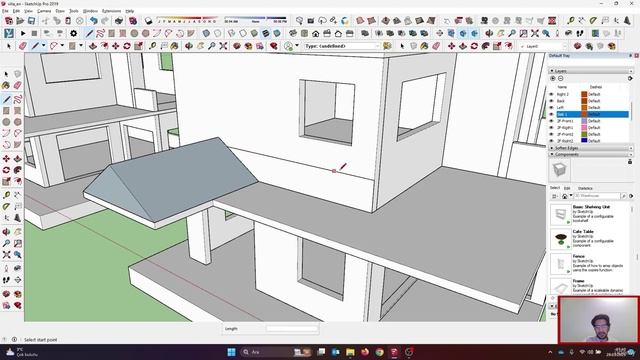
Task: Select the Circle tool in left toolbar
Action: pyautogui.click(x=7, y=122)
